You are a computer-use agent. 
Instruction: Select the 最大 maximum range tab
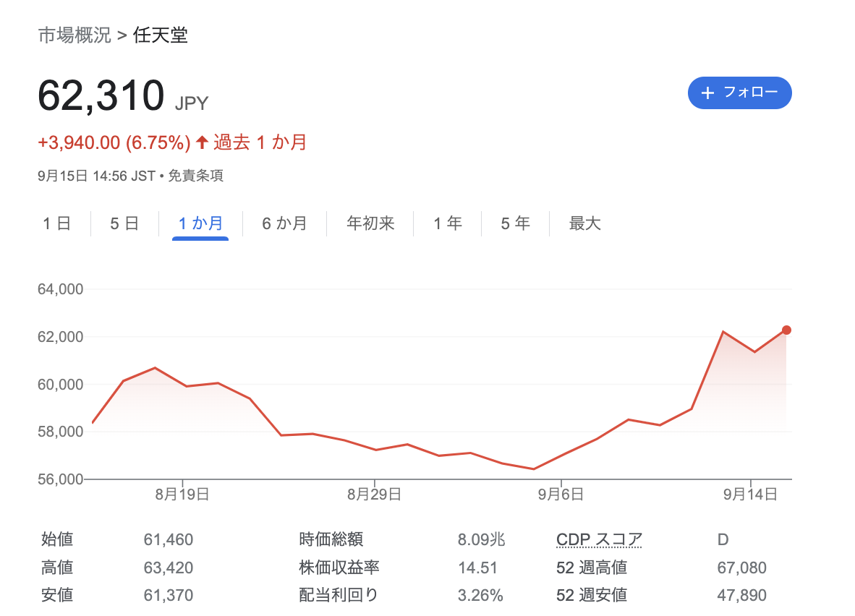(584, 223)
